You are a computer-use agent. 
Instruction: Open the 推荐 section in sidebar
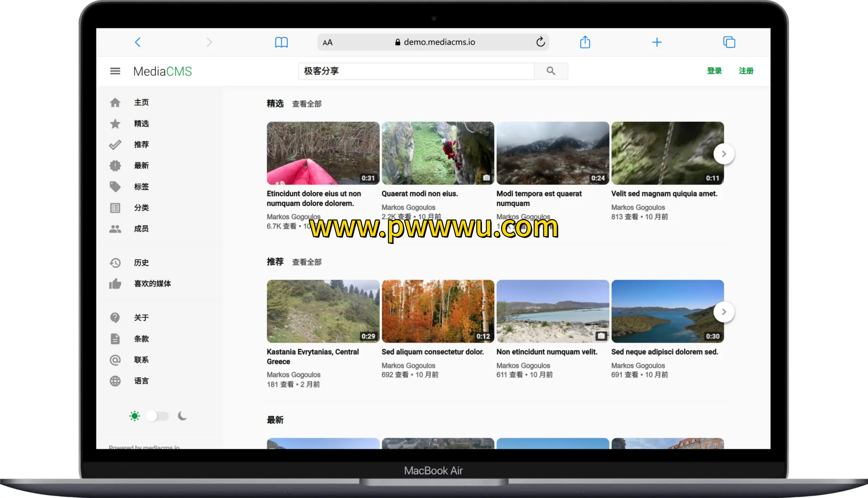click(141, 144)
